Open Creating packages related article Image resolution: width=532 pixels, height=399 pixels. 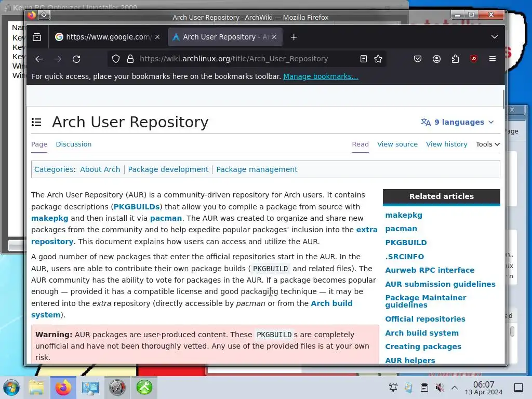423,347
